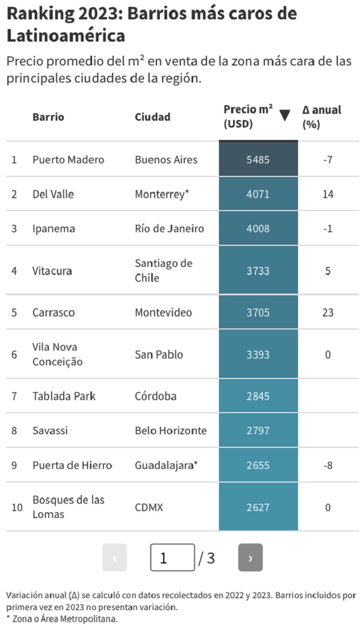This screenshot has width=364, height=630.
Task: Sort by Precio m² (USD) column header
Action: point(248,117)
